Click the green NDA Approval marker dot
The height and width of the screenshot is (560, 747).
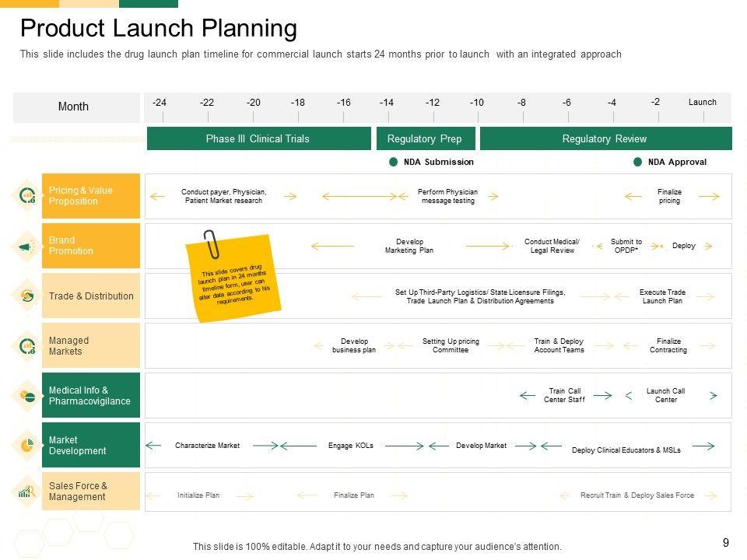pos(638,162)
